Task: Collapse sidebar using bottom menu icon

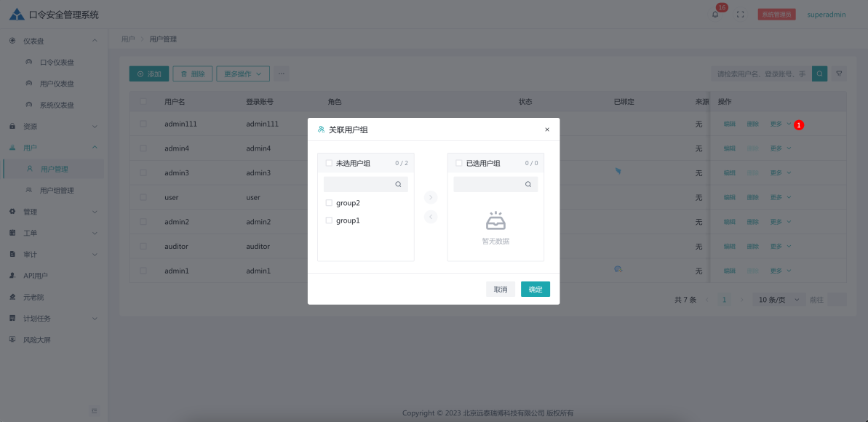Action: pos(94,411)
